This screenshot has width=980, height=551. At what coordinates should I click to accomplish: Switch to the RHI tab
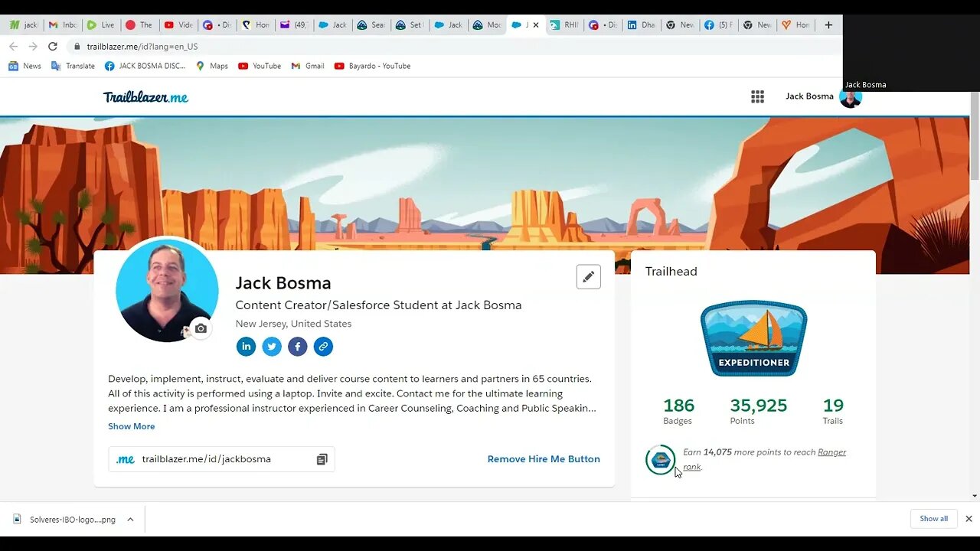pos(564,25)
